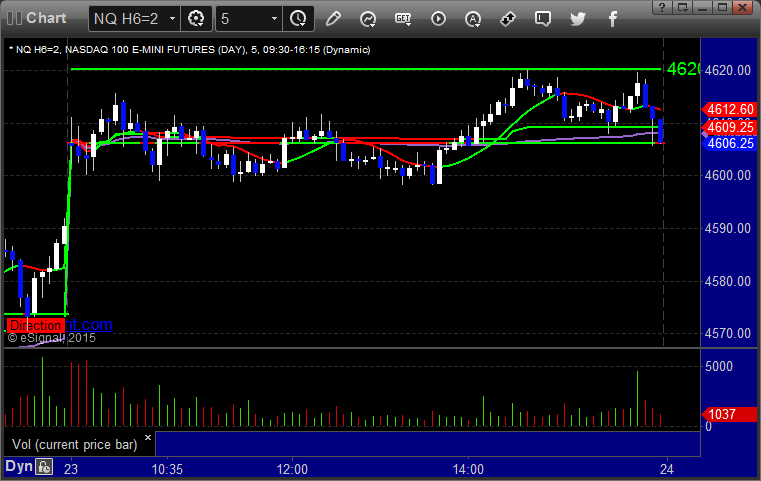This screenshot has height=481, width=761.
Task: Open the GET studies menu
Action: pos(403,19)
